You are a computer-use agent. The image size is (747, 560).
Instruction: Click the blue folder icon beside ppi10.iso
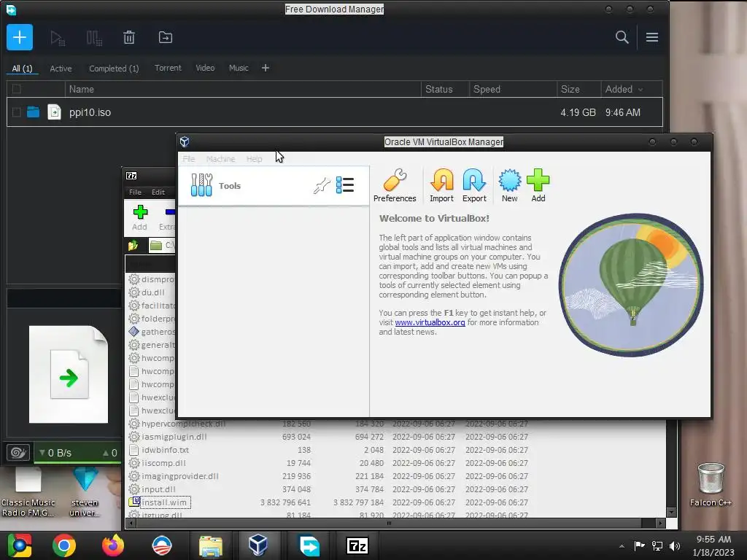tap(33, 112)
